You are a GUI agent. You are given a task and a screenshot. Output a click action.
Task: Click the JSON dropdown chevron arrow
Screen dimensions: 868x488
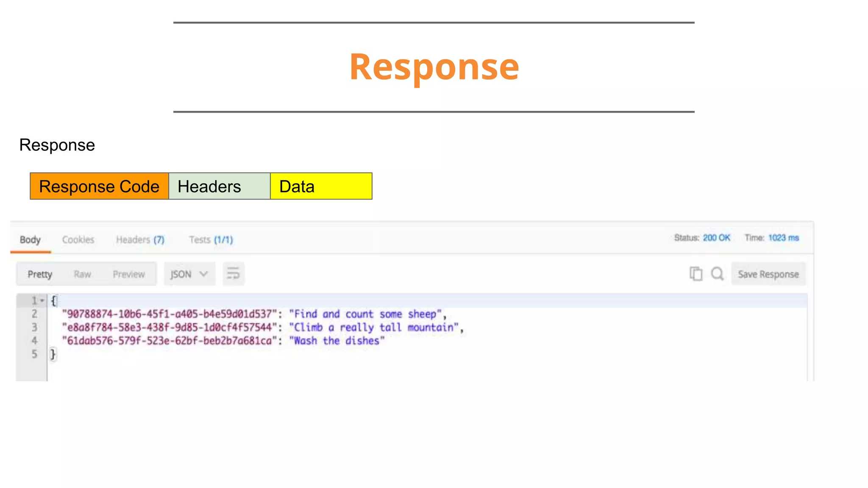click(204, 274)
